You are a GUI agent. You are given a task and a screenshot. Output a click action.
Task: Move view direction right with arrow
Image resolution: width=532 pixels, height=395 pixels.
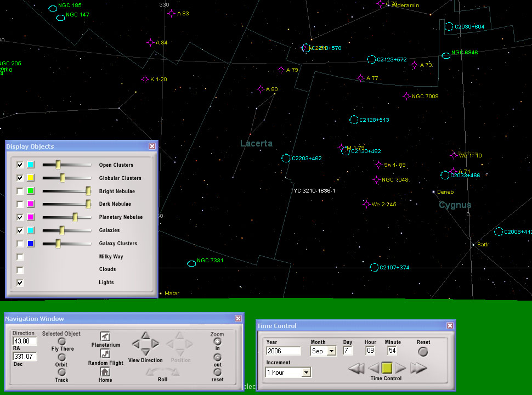155,344
